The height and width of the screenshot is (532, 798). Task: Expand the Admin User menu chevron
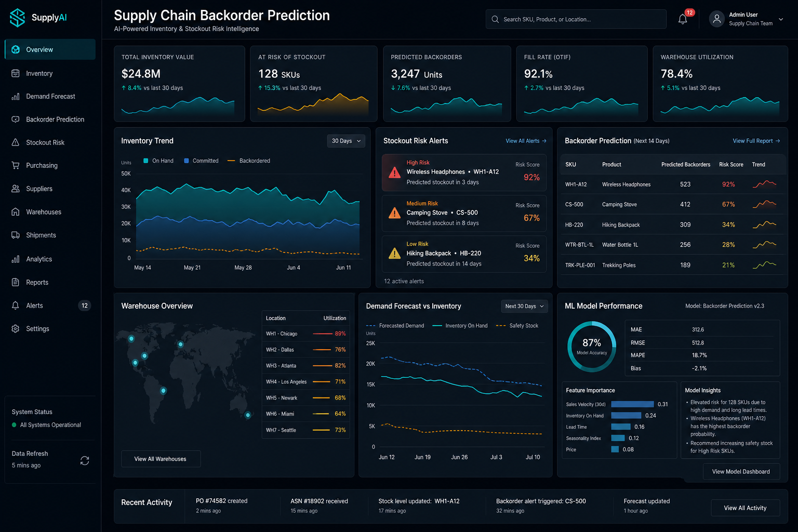pos(780,19)
